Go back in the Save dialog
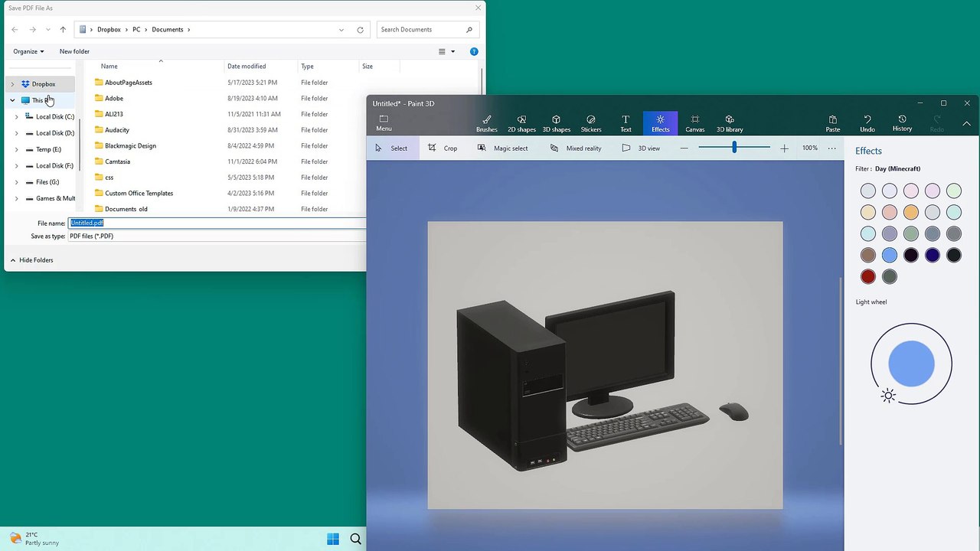The width and height of the screenshot is (980, 551). (15, 30)
